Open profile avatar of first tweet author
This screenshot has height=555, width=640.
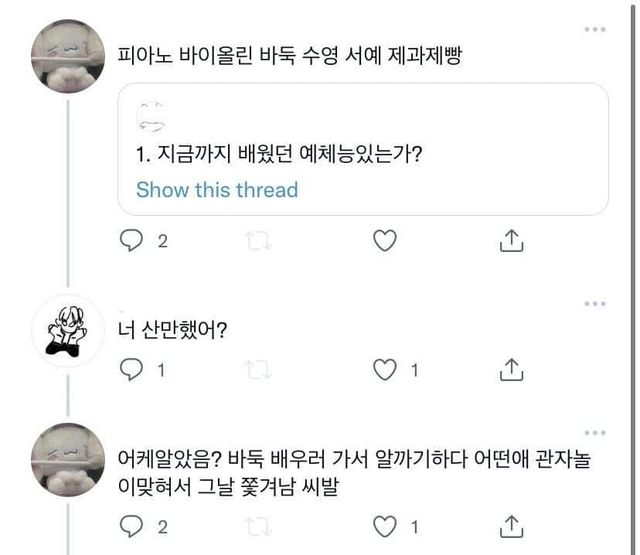pyautogui.click(x=68, y=55)
